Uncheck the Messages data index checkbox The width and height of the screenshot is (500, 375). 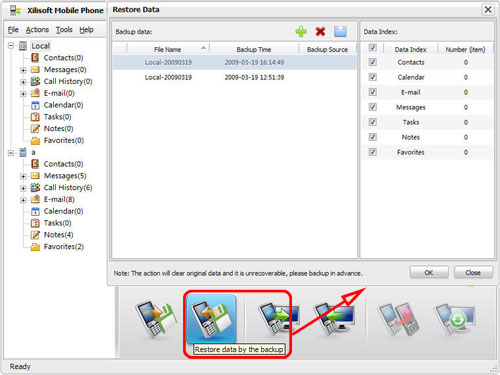coord(373,107)
